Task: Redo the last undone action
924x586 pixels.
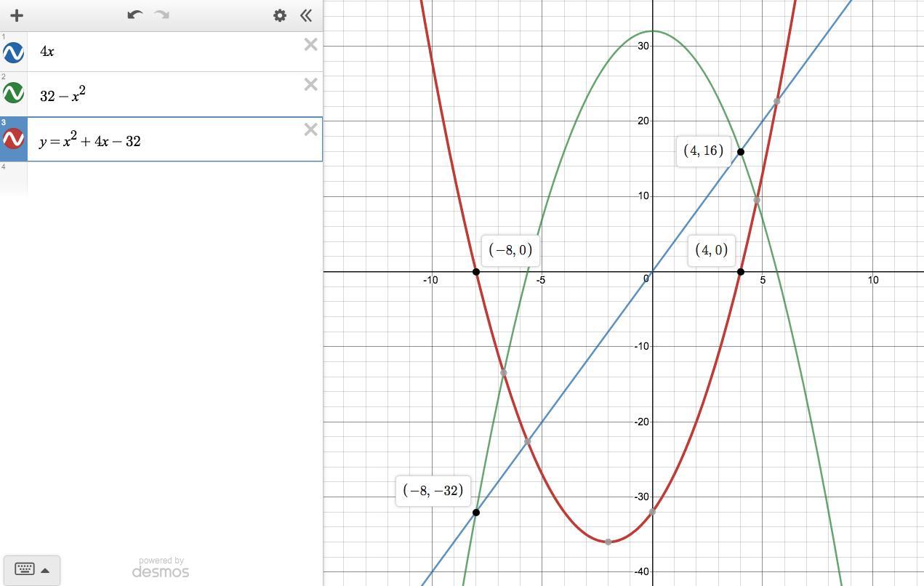Action: pos(161,15)
